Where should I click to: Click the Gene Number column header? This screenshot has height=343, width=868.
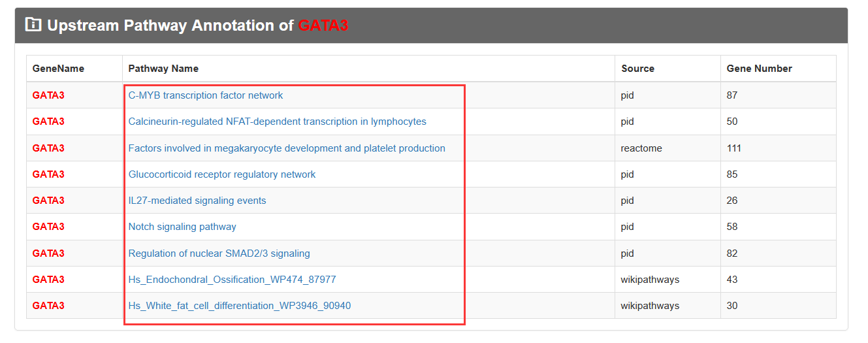click(x=760, y=69)
